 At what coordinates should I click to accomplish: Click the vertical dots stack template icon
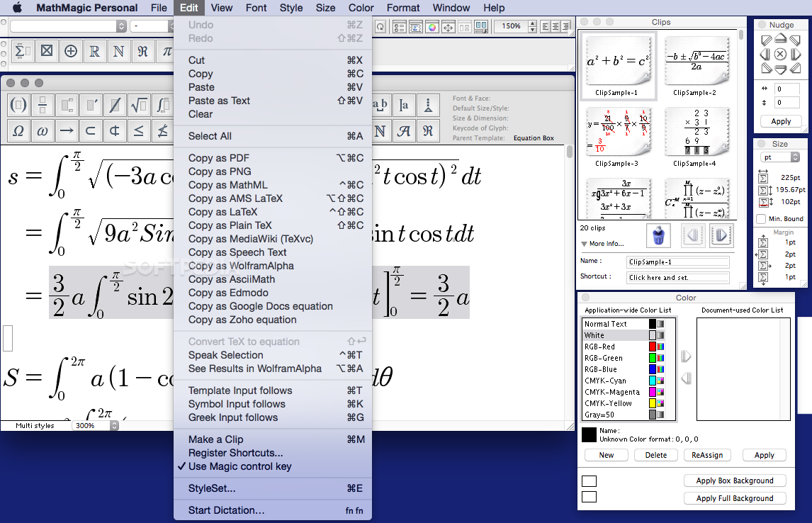428,106
